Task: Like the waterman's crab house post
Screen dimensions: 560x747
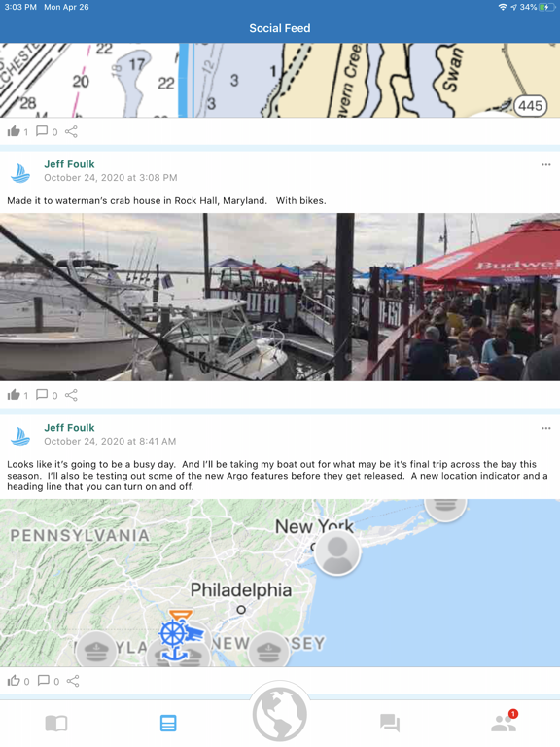Action: click(x=14, y=395)
